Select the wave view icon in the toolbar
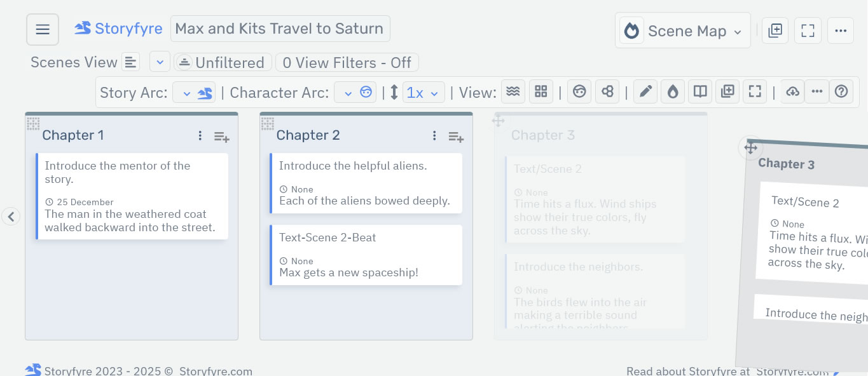The height and width of the screenshot is (376, 868). pos(513,91)
